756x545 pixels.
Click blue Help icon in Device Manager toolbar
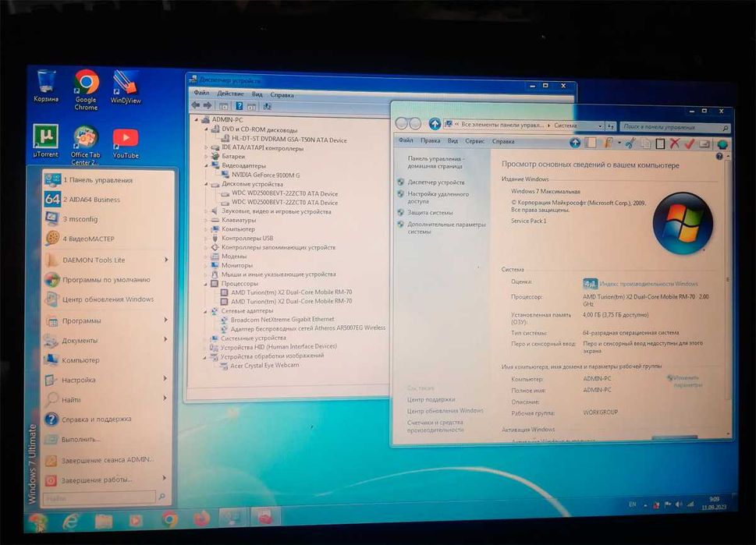click(240, 106)
